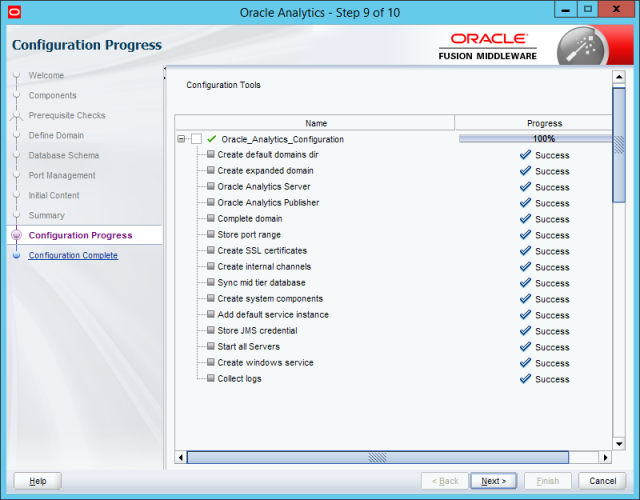Click the blue success check for Collect logs
Image resolution: width=640 pixels, height=500 pixels.
point(525,378)
